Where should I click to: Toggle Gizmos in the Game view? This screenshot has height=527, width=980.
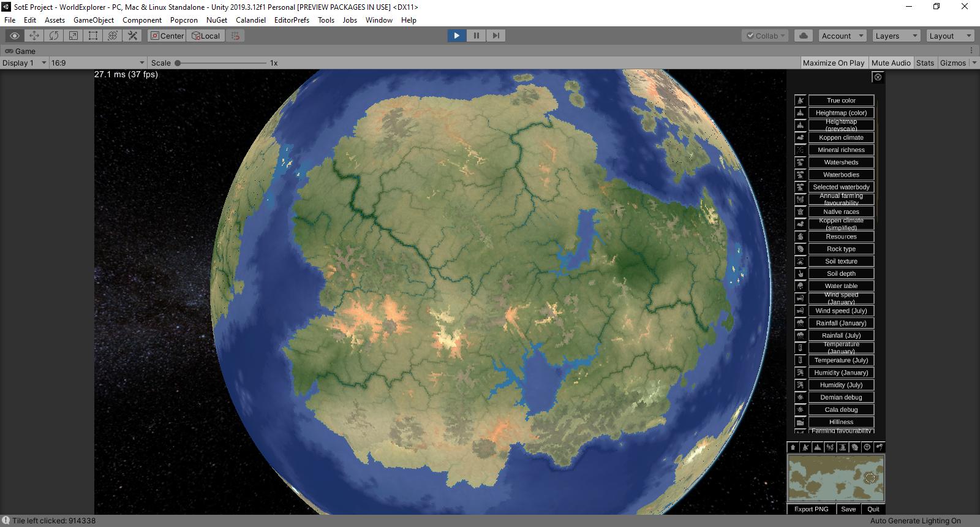pyautogui.click(x=953, y=63)
